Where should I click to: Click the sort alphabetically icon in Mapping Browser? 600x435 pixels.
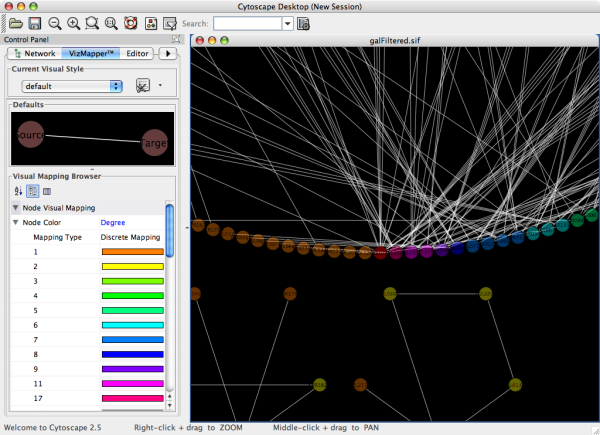[17, 190]
